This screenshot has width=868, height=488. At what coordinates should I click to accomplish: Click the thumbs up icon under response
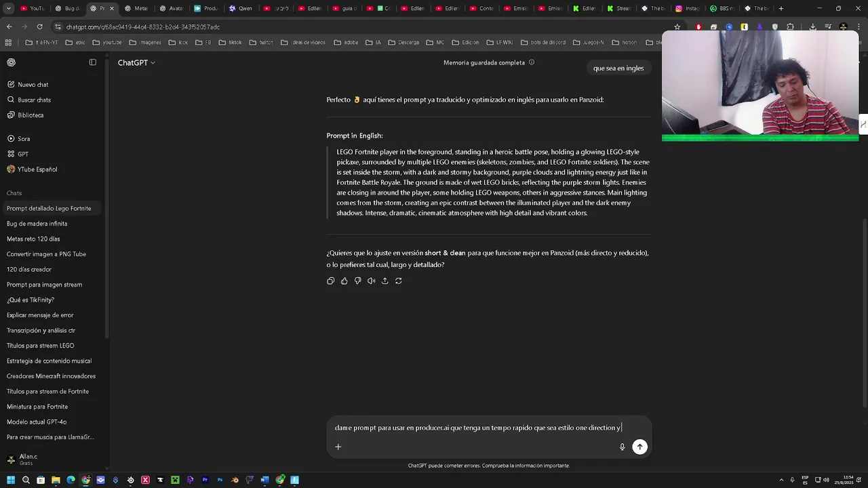click(x=344, y=281)
